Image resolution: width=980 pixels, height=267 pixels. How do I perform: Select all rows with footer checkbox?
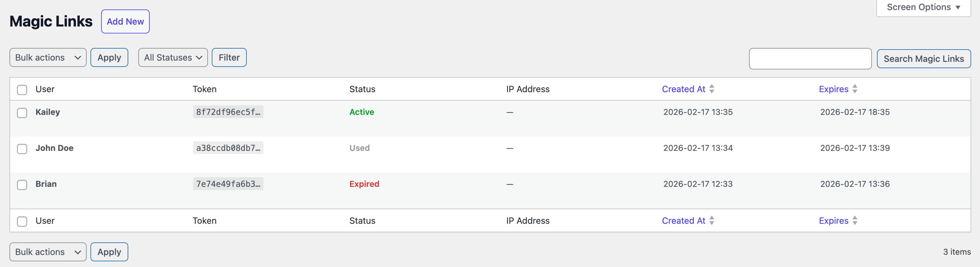(x=22, y=221)
